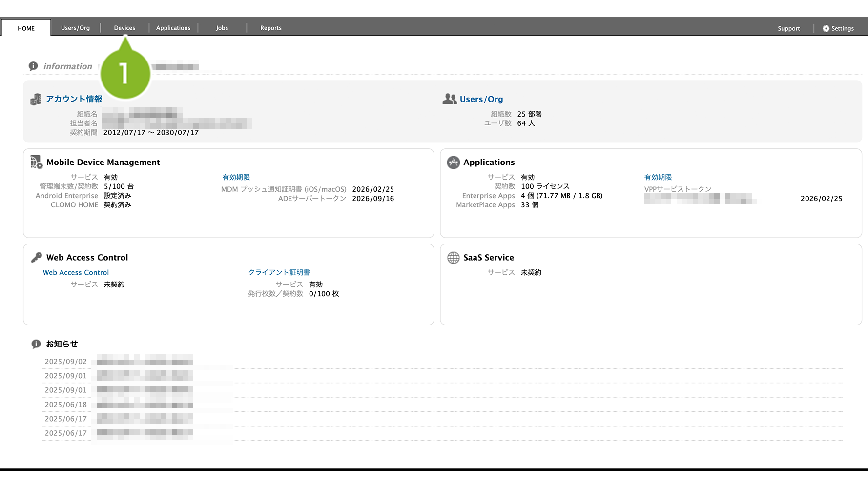Click the Web Access Control key icon

(x=37, y=257)
